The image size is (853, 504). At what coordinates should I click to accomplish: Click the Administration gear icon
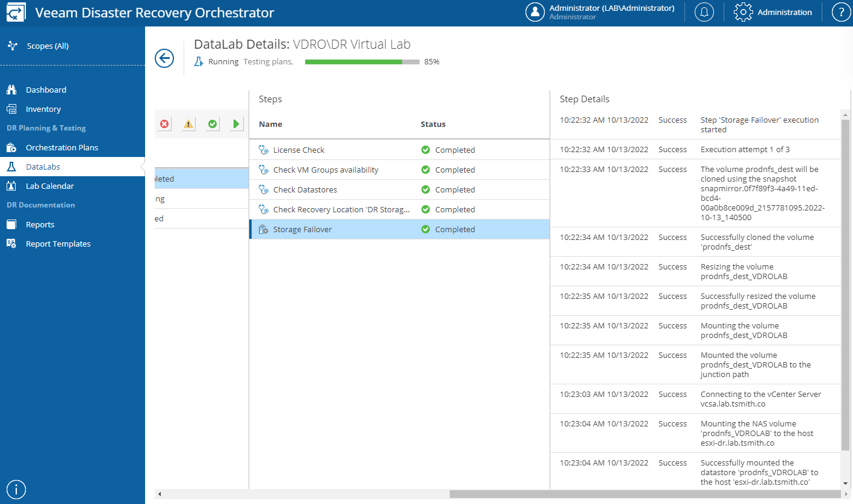tap(743, 13)
